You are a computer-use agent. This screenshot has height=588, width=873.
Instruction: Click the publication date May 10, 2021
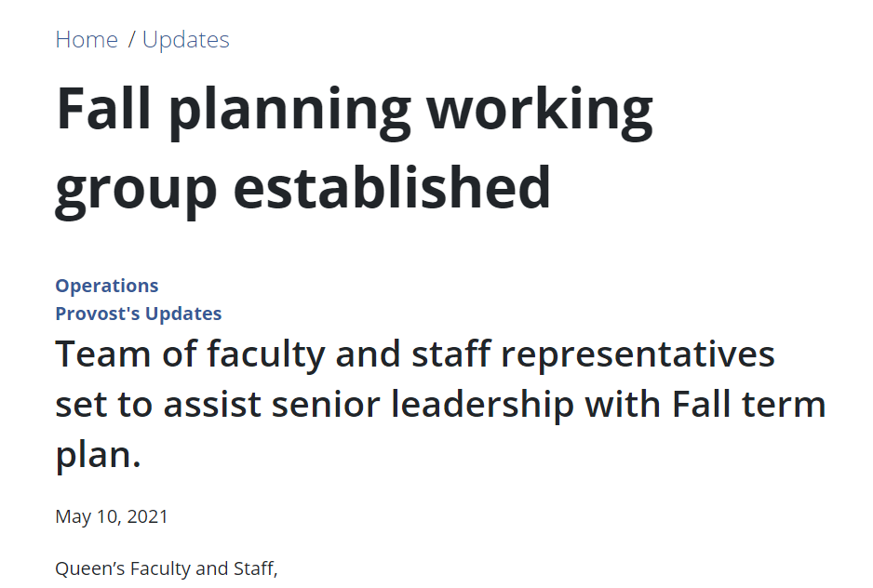tap(112, 516)
